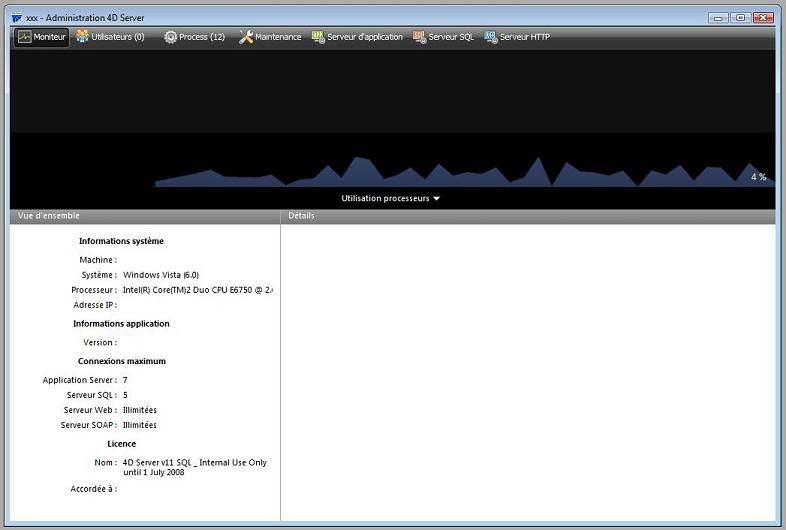Click the Serveur d'application icon
The image size is (786, 530).
[318, 37]
